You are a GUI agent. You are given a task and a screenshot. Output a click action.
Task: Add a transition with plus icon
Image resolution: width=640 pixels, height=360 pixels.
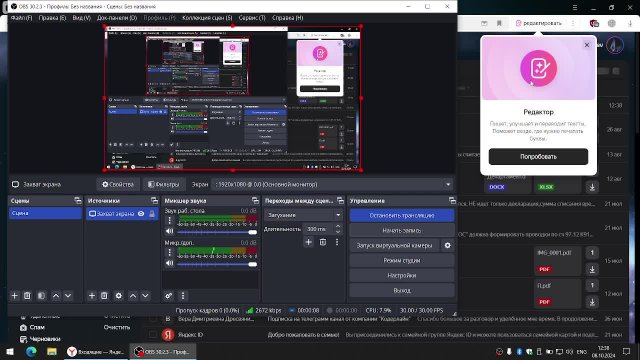[309, 242]
